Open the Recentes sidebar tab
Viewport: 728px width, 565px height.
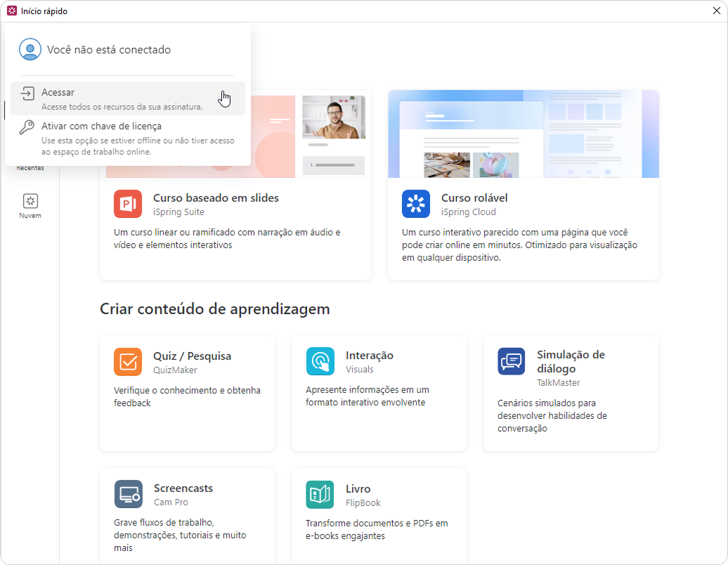(30, 168)
